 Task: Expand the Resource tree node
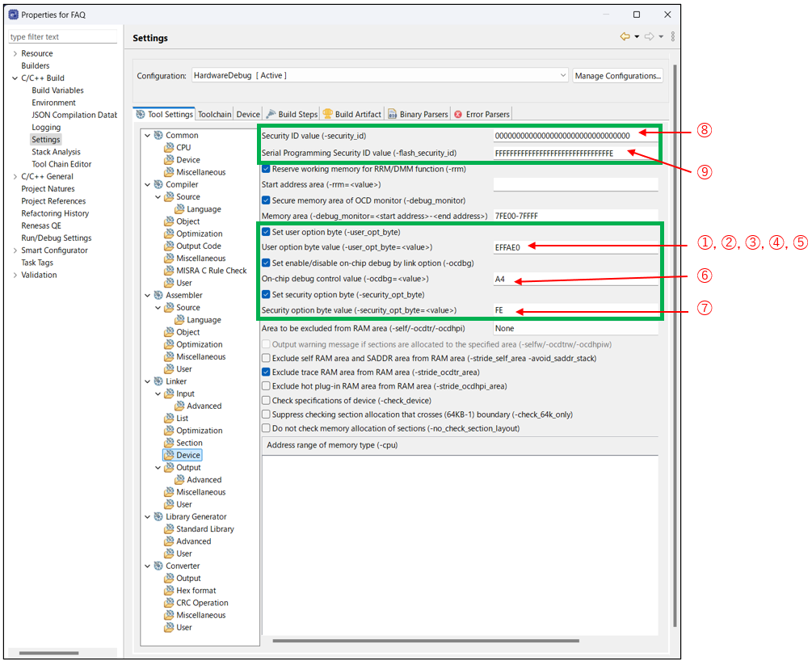(x=15, y=53)
